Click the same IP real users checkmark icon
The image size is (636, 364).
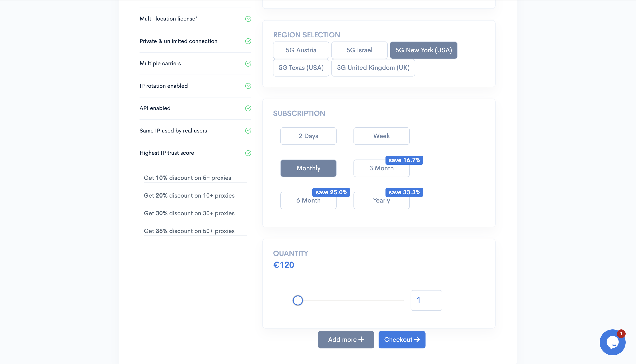click(x=248, y=131)
